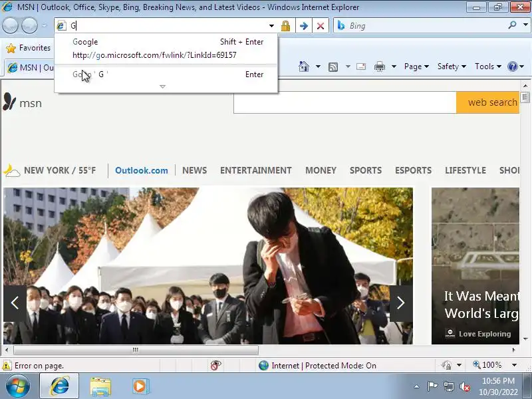Screen dimensions: 532x399
Task: Click the privacy report eye icon
Action: (215, 365)
